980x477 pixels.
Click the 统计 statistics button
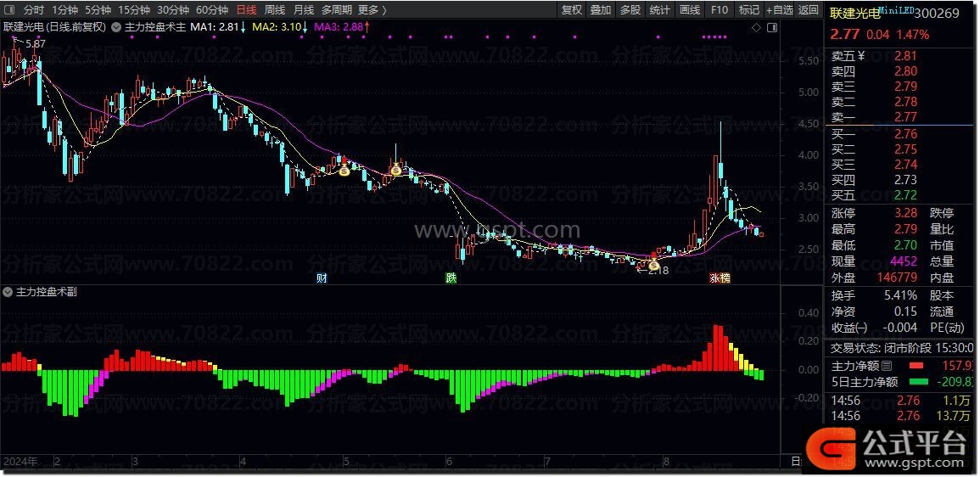[659, 10]
